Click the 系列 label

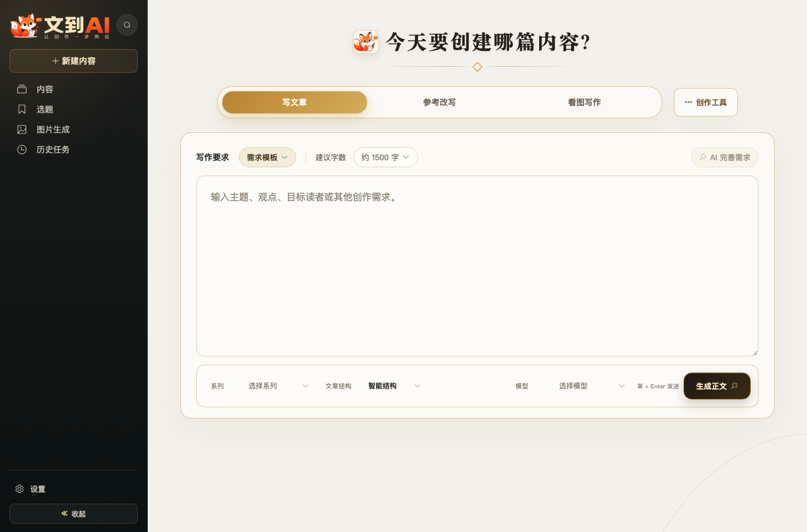tap(217, 386)
